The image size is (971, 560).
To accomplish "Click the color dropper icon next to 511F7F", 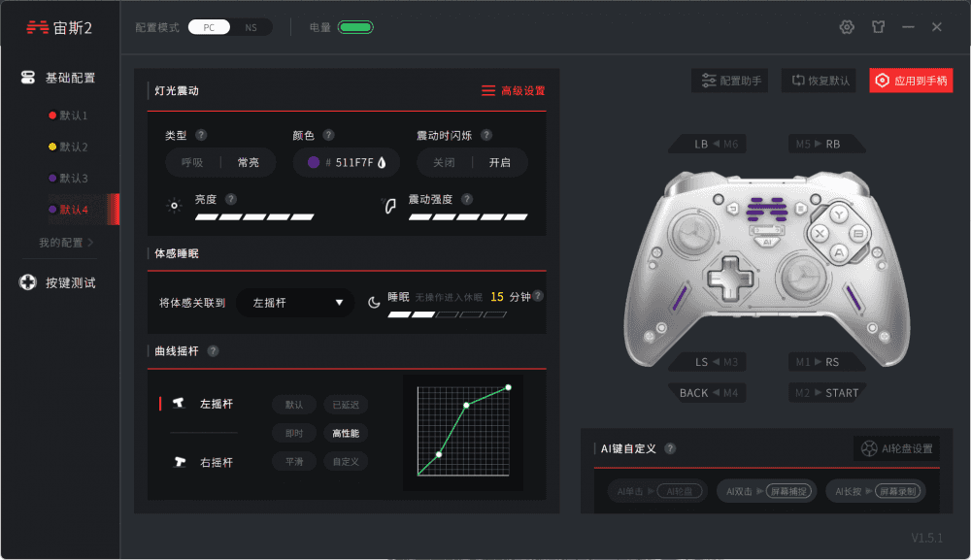I will tap(382, 163).
